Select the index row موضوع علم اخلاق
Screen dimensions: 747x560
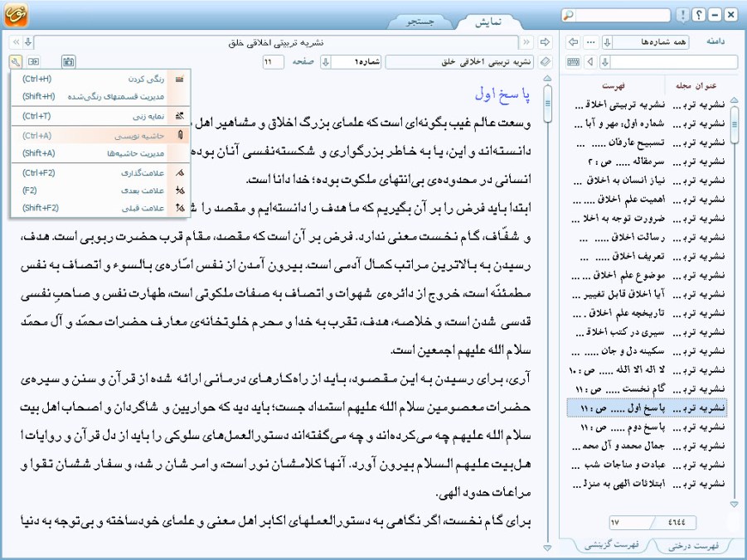click(x=647, y=275)
